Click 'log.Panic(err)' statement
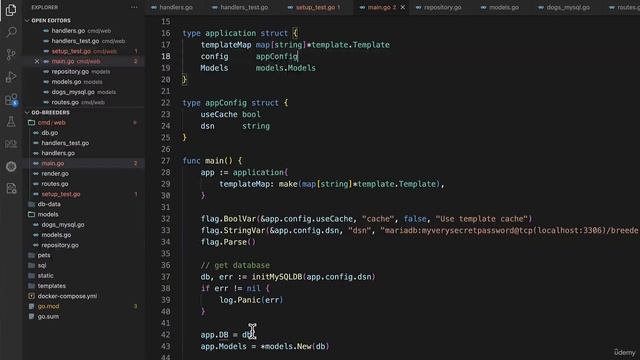 [x=251, y=300]
